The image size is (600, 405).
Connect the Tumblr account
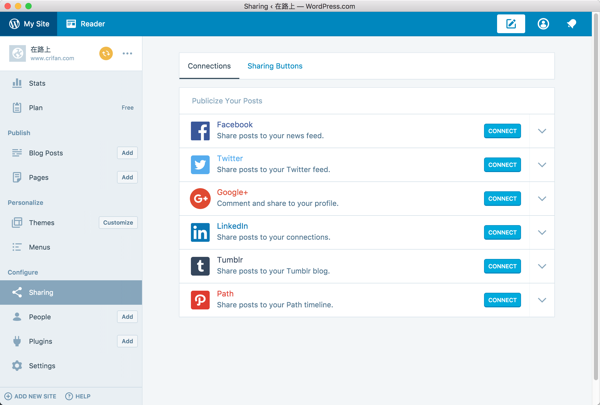(x=502, y=266)
